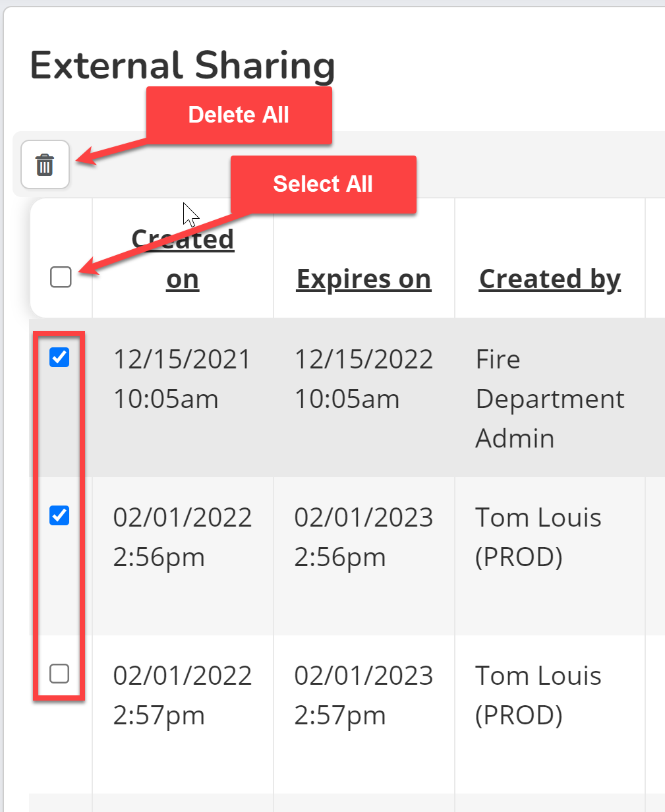Screen dimensions: 665x812
Task: Click the External Sharing heading
Action: [183, 66]
